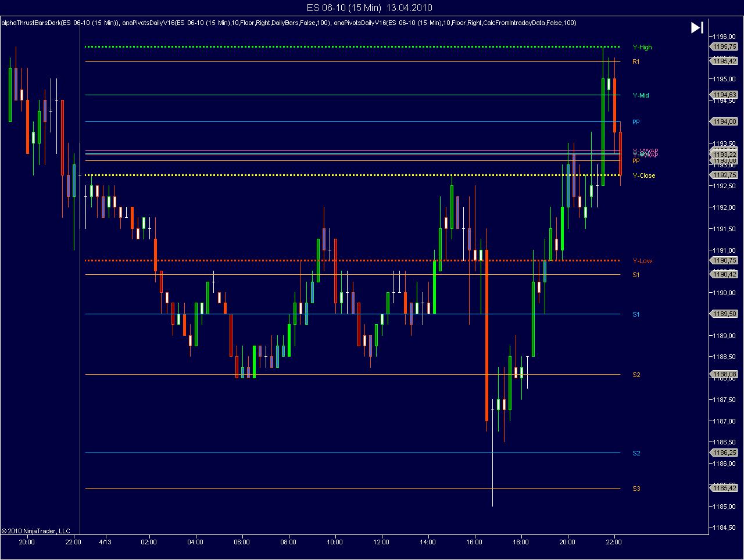Screen dimensions: 744x560
Task: Select the orange Y-Low label
Action: coord(642,261)
